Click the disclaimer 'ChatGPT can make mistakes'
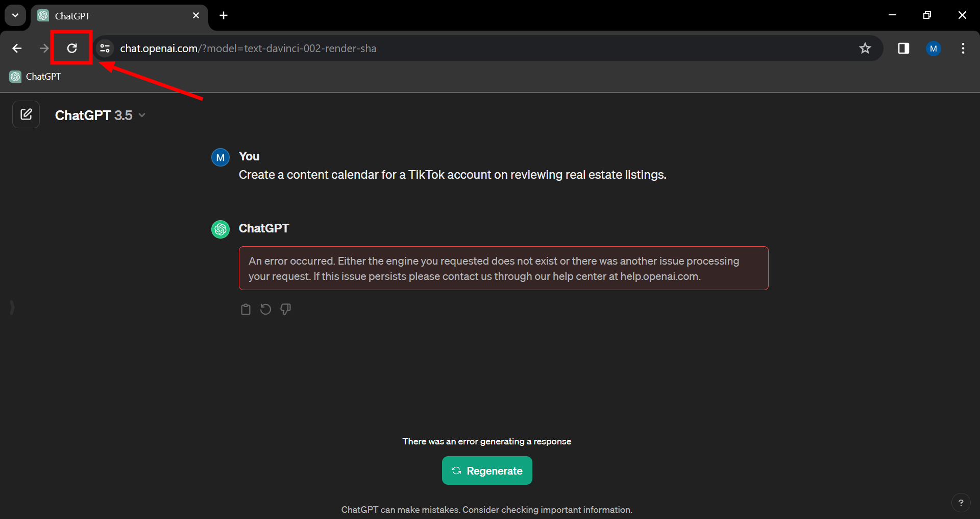The image size is (980, 519). (487, 510)
